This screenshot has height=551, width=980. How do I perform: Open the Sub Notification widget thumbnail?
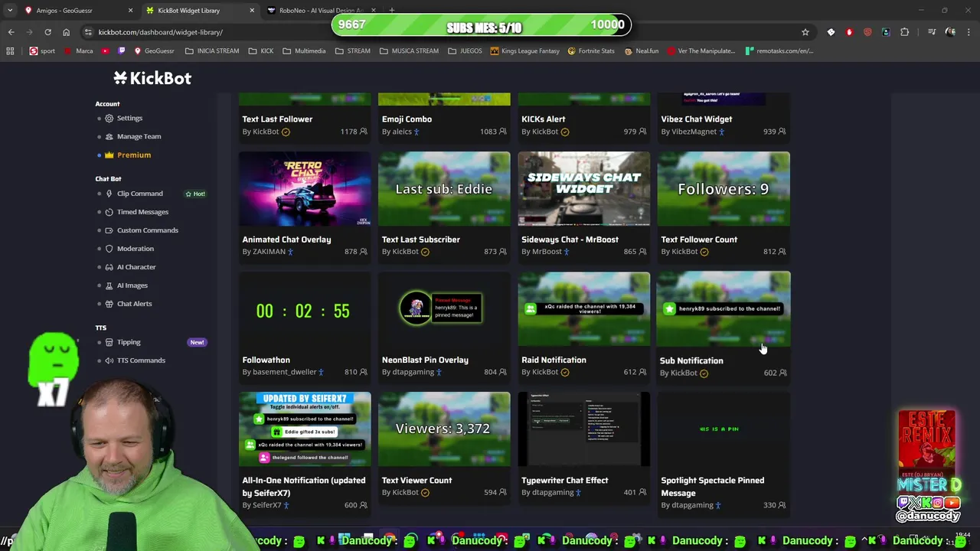pyautogui.click(x=724, y=309)
